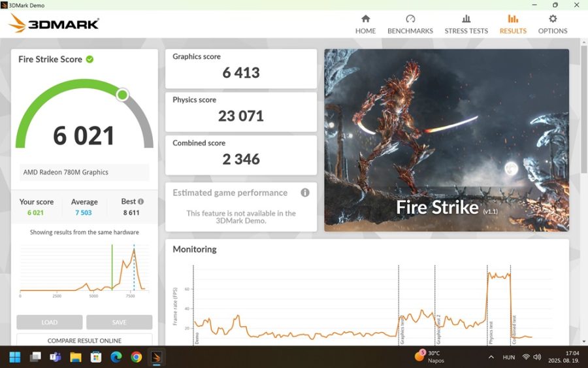Screen dimensions: 588x368
Task: Open Microsoft Edge from the taskbar
Action: point(116,357)
